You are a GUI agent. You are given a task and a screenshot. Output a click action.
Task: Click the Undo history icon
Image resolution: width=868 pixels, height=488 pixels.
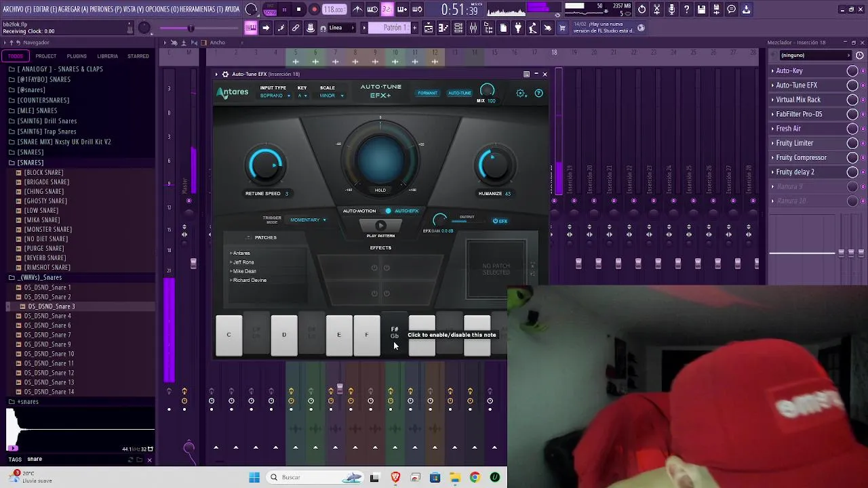tap(642, 9)
